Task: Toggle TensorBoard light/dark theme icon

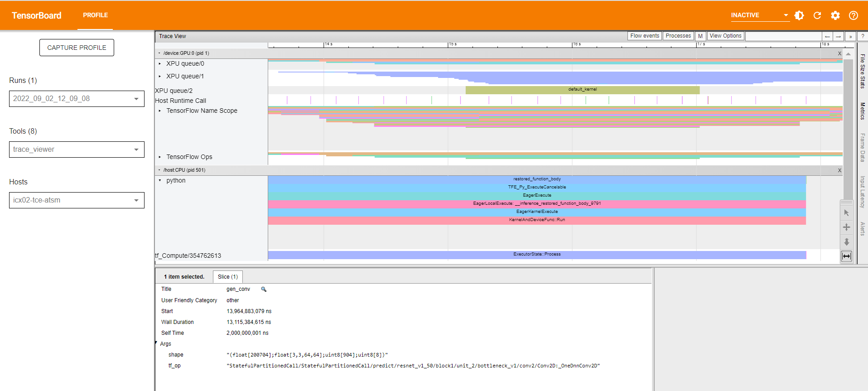Action: pyautogui.click(x=799, y=15)
